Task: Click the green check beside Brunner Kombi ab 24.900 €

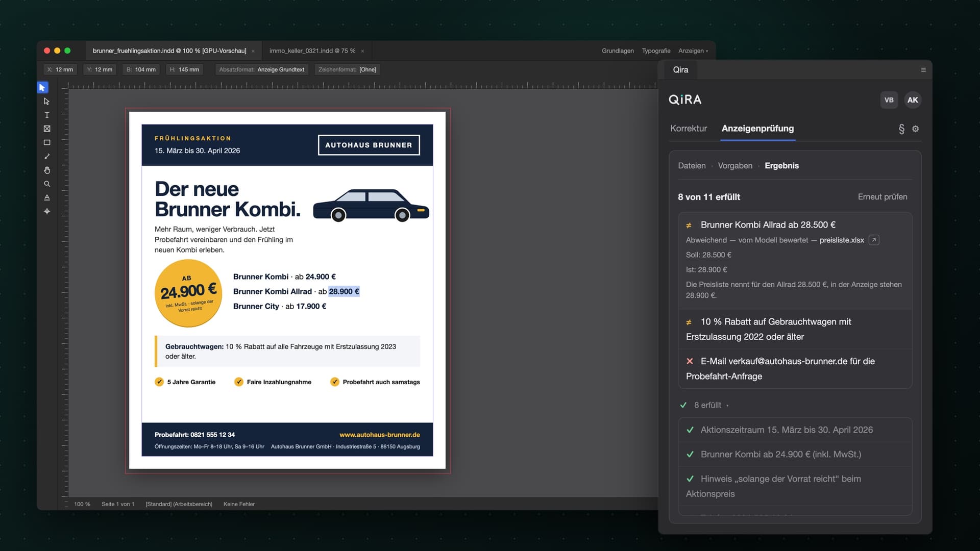Action: (x=690, y=455)
